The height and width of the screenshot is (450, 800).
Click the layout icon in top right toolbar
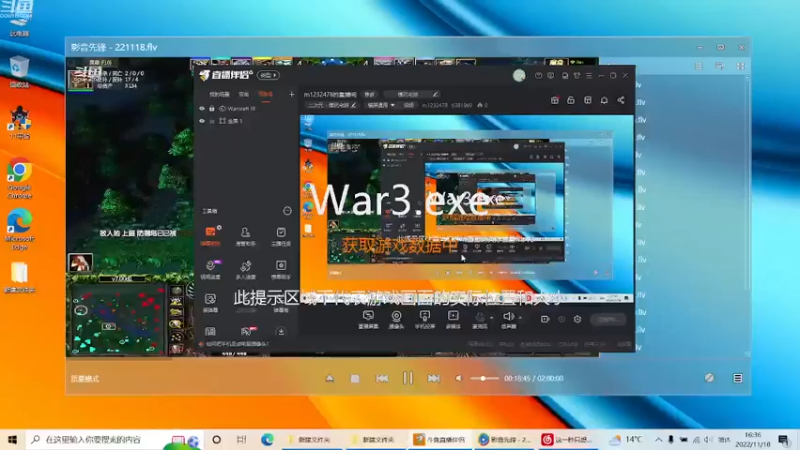(x=588, y=101)
